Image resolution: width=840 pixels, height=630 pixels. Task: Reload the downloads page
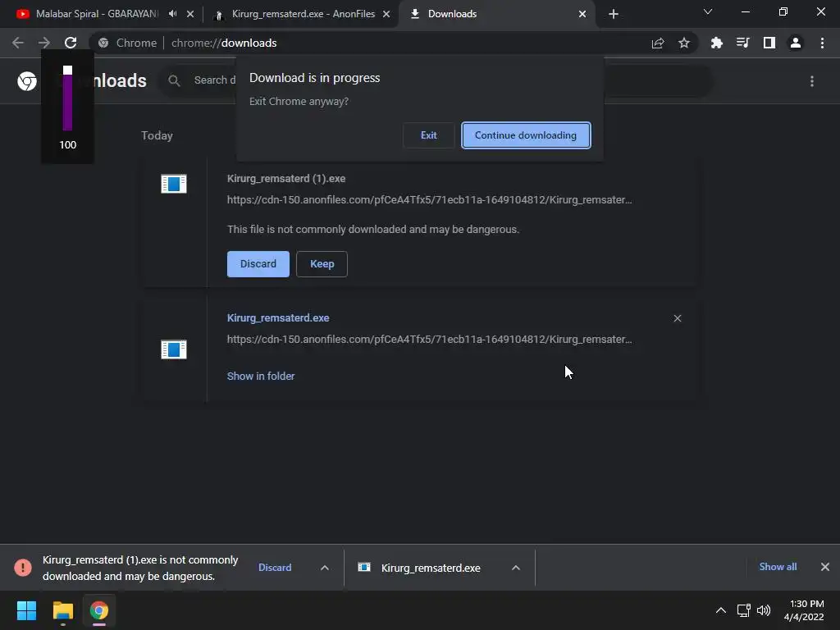[71, 43]
